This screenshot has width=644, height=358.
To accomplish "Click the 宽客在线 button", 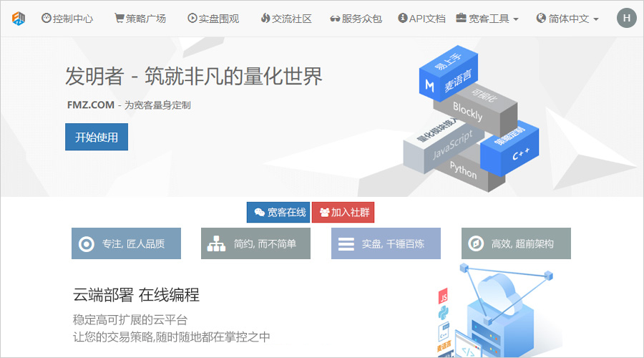I will (x=278, y=212).
